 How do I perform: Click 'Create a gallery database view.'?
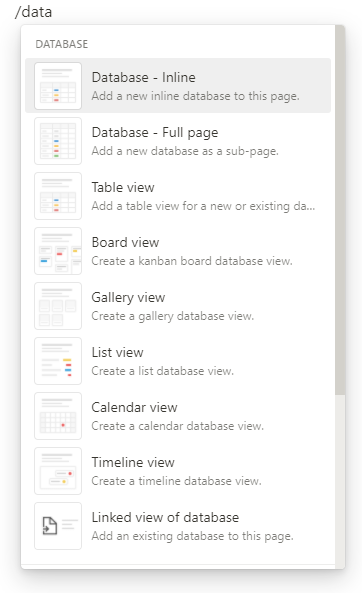172,316
